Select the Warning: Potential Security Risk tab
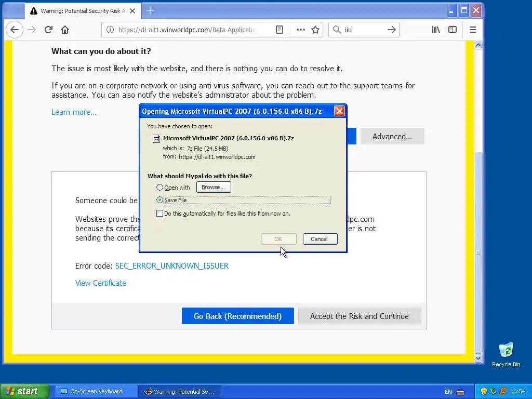The image size is (532, 399). pyautogui.click(x=83, y=11)
